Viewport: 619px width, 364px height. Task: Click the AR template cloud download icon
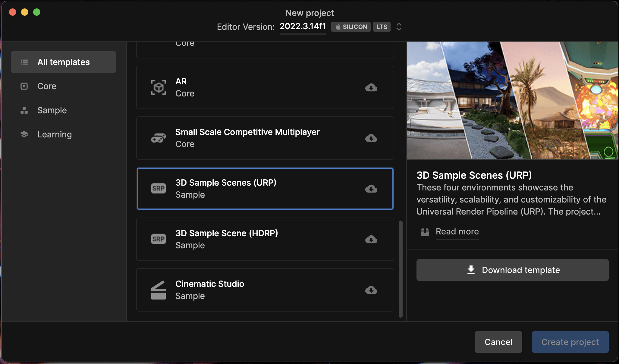point(371,88)
